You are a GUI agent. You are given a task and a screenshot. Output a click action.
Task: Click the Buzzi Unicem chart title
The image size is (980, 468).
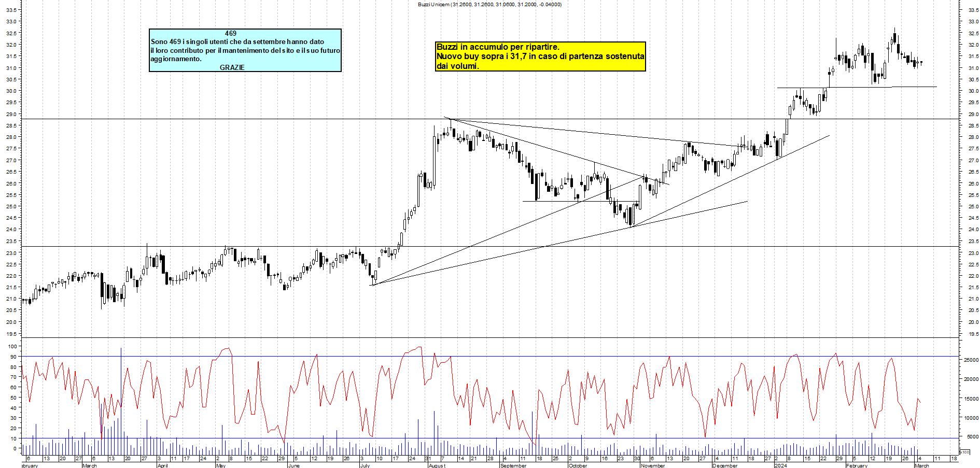coord(489,5)
